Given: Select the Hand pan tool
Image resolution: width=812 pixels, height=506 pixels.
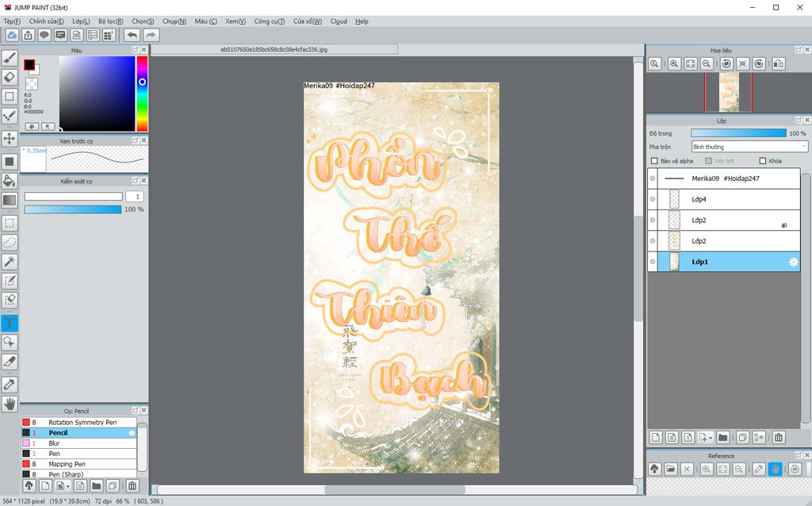Looking at the screenshot, I should click(10, 404).
